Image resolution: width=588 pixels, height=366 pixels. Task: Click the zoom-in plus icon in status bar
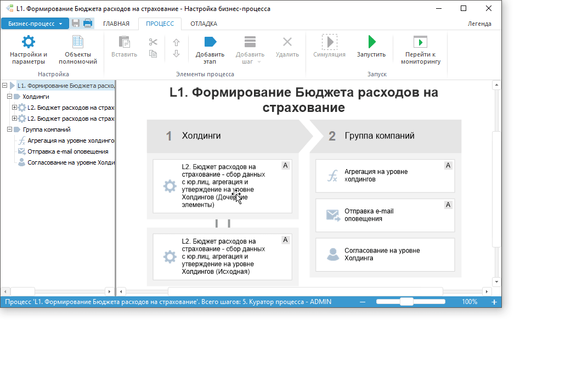pos(494,302)
